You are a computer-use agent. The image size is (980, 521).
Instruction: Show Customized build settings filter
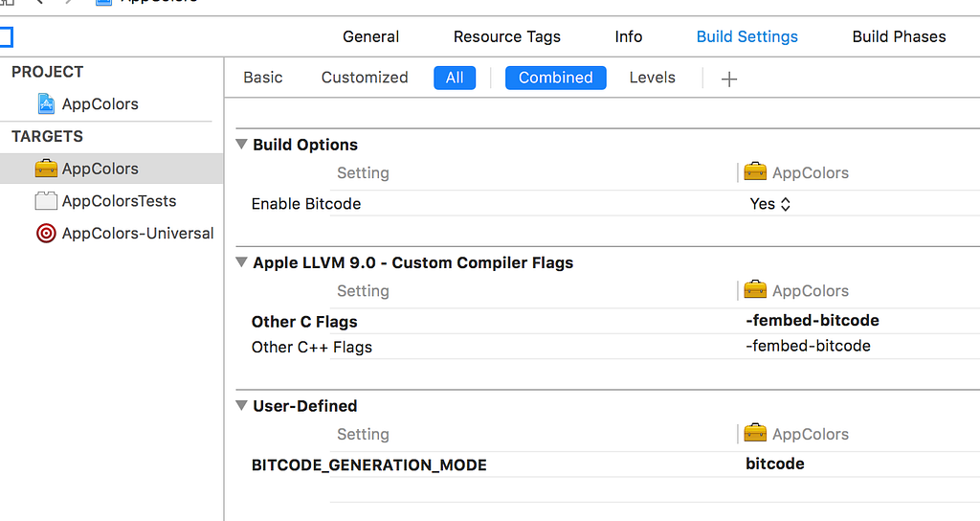pos(365,78)
